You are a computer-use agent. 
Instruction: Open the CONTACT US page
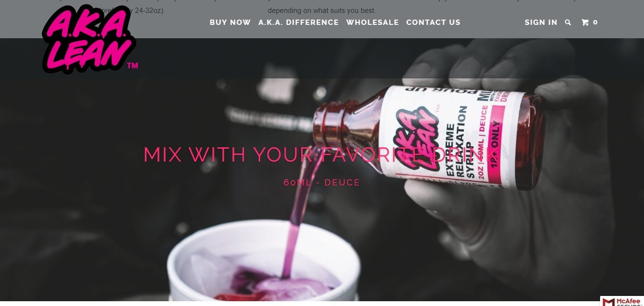tap(433, 22)
